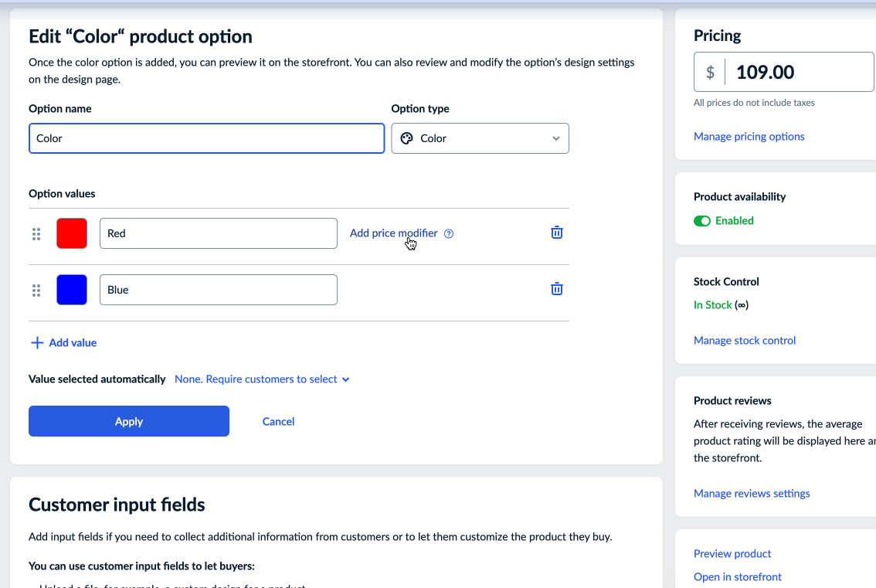
Task: Click the price modifier help icon
Action: click(449, 233)
